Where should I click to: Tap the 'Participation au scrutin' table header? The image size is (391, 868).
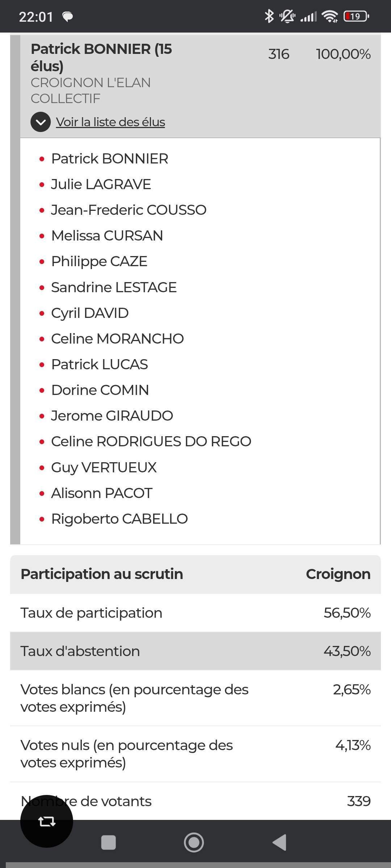pyautogui.click(x=195, y=574)
